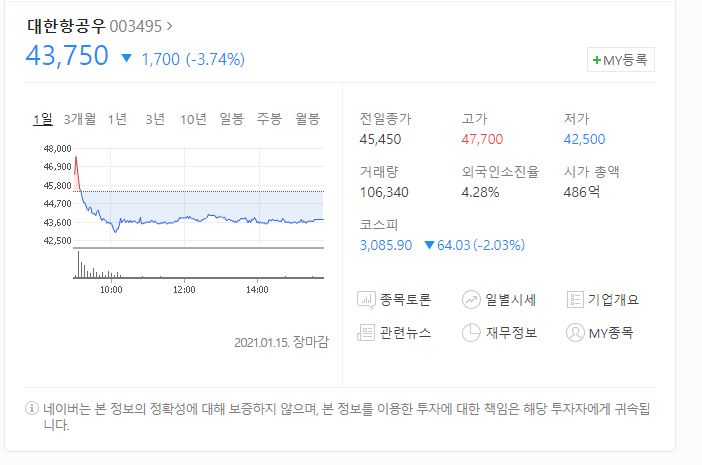Click the KOSPI index value 3,085.90
Screen dimensions: 702x465
pyautogui.click(x=386, y=245)
